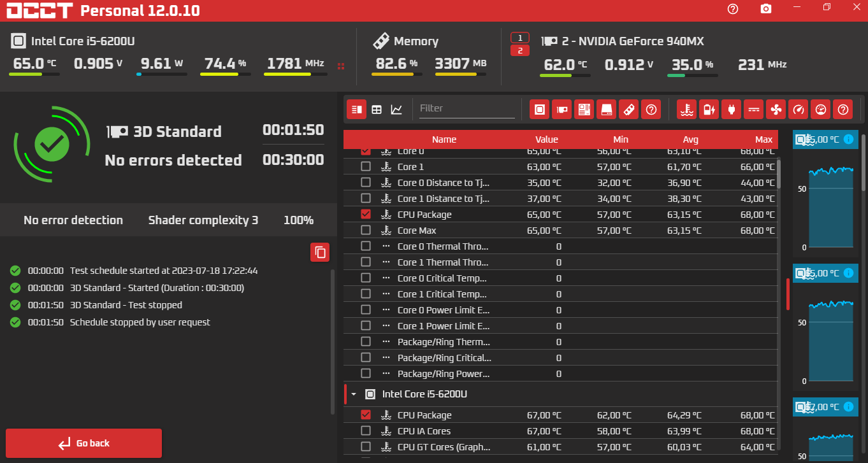Sort sensors by the Max column header

(x=763, y=139)
